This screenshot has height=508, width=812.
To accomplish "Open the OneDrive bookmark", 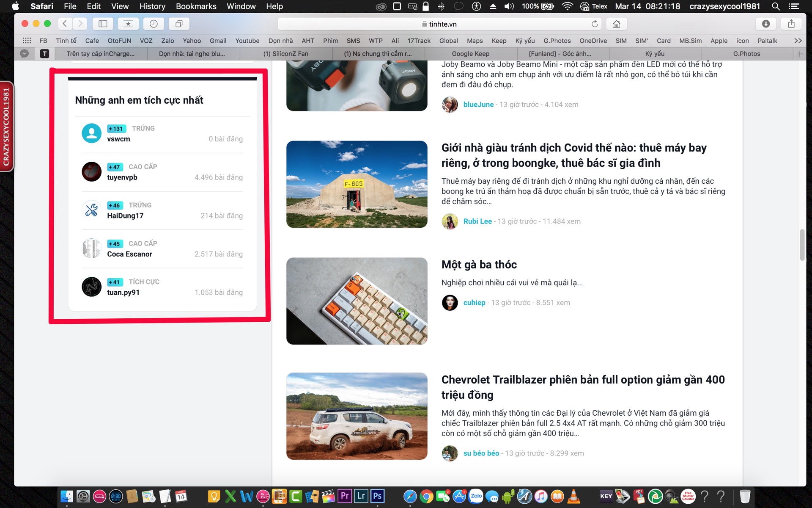I will pos(593,41).
